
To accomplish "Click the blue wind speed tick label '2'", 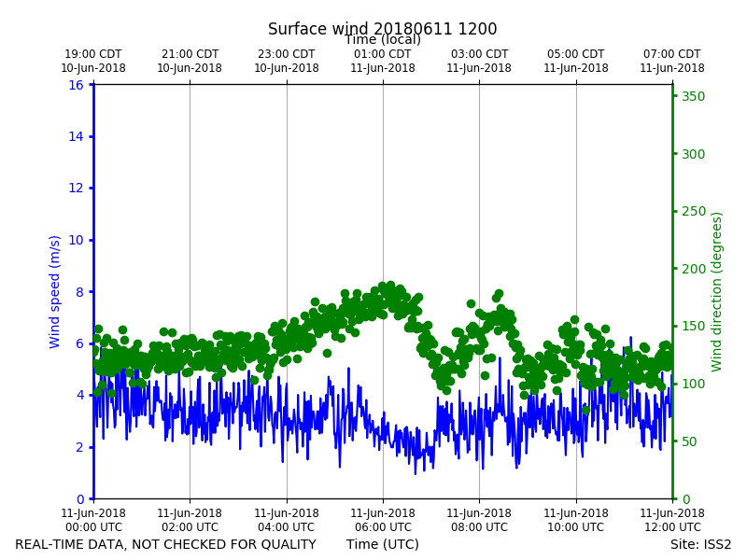I will click(x=79, y=447).
